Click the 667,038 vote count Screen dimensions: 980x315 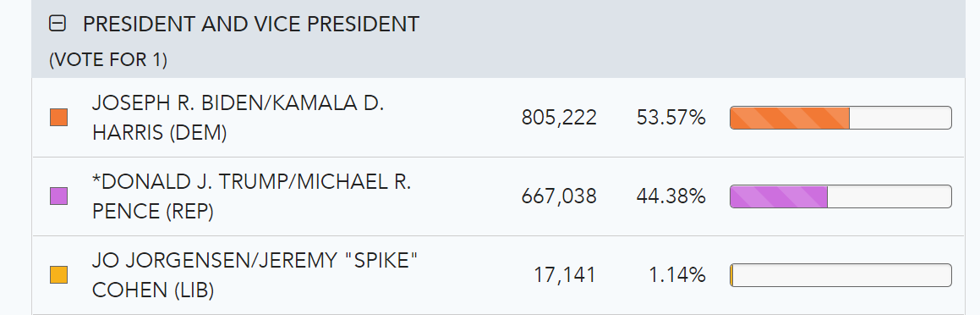tap(559, 196)
